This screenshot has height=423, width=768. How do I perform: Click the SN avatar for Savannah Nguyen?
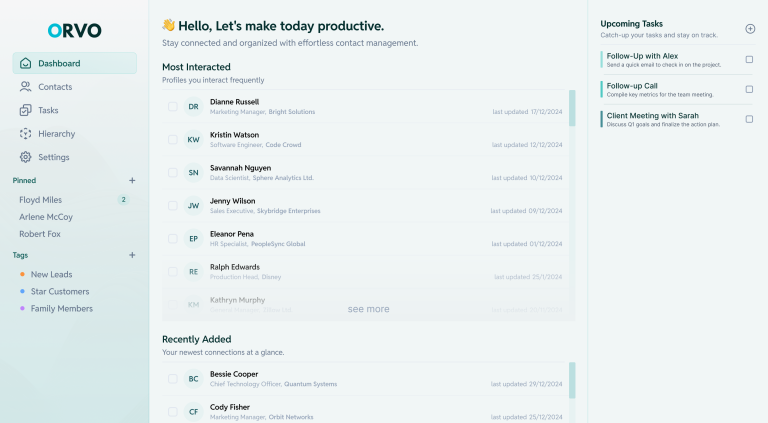(193, 172)
